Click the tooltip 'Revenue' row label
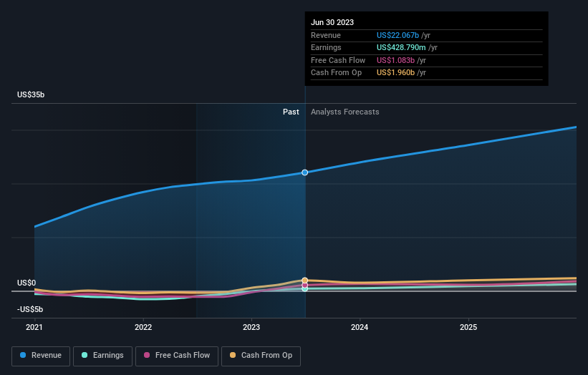The width and height of the screenshot is (588, 375). 326,35
